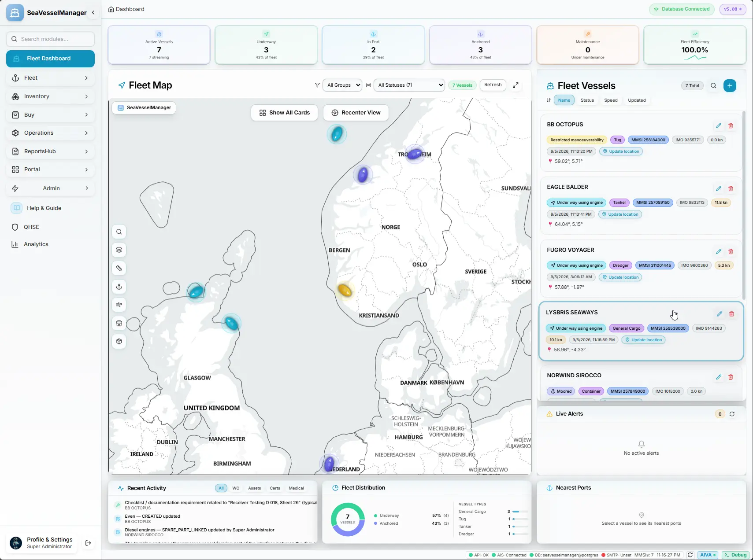Click the fleet vessels list scrollbar

(744, 206)
